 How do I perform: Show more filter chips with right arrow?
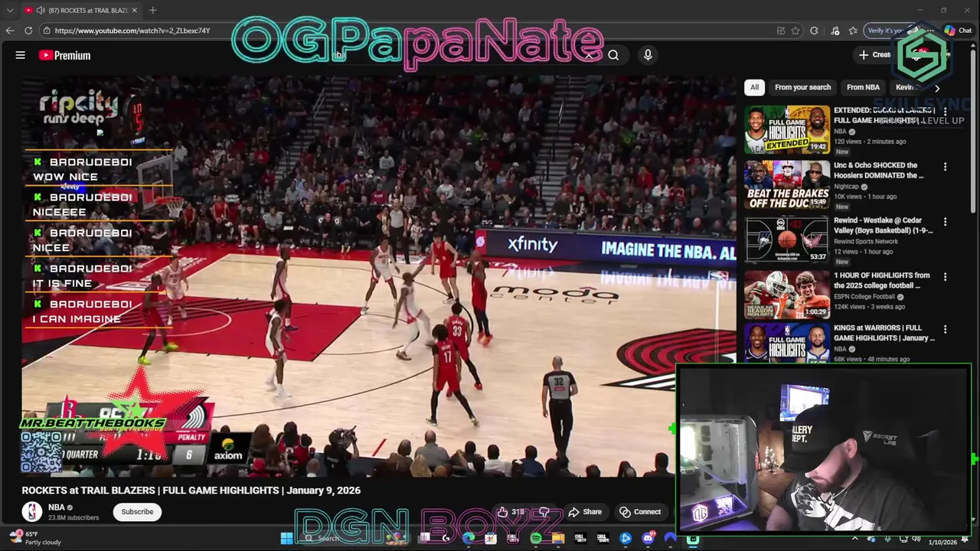point(936,88)
